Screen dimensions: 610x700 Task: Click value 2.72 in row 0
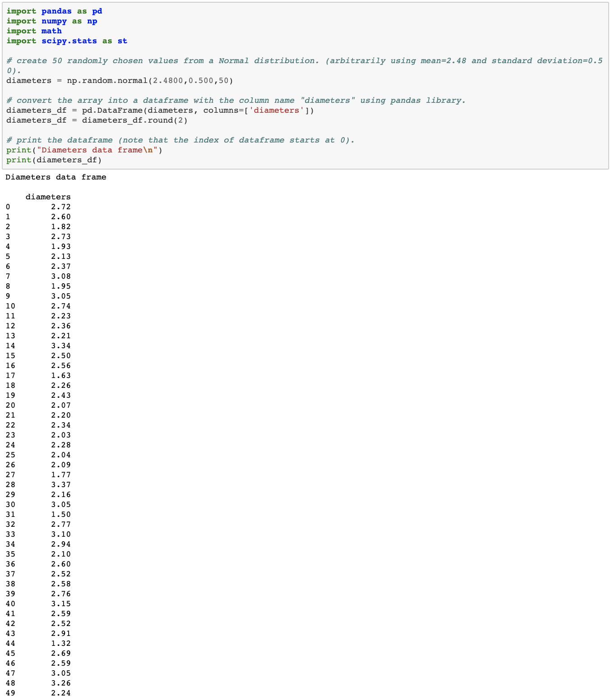61,207
